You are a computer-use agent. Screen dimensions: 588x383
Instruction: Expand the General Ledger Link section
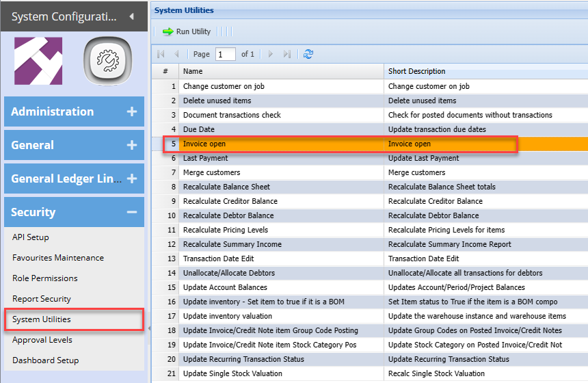coord(132,179)
